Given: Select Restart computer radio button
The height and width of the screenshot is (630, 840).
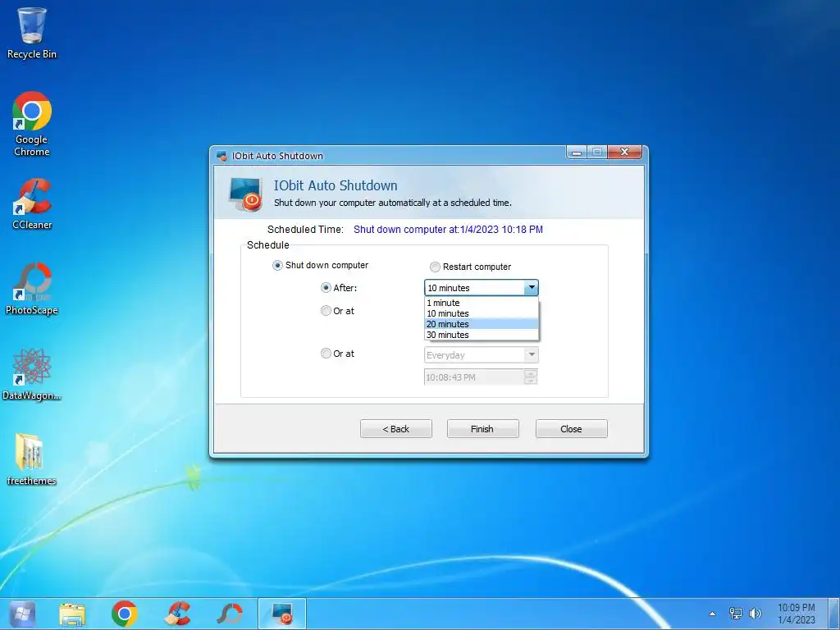Looking at the screenshot, I should 435,267.
